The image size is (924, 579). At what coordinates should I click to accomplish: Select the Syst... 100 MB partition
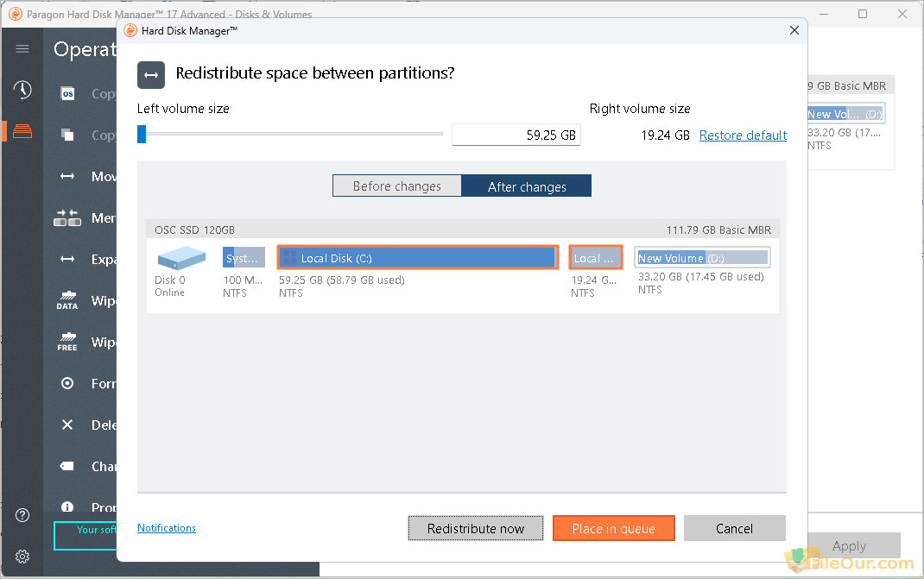pos(244,258)
